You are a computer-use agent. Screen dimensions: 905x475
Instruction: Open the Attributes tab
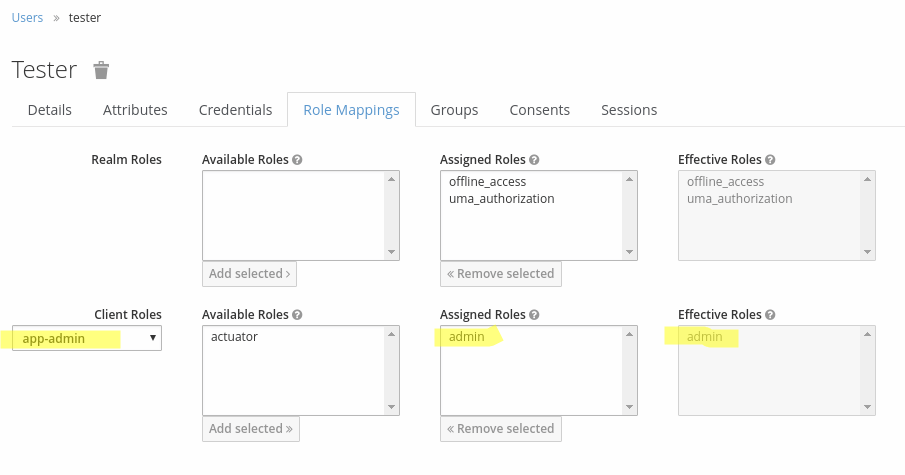[135, 110]
